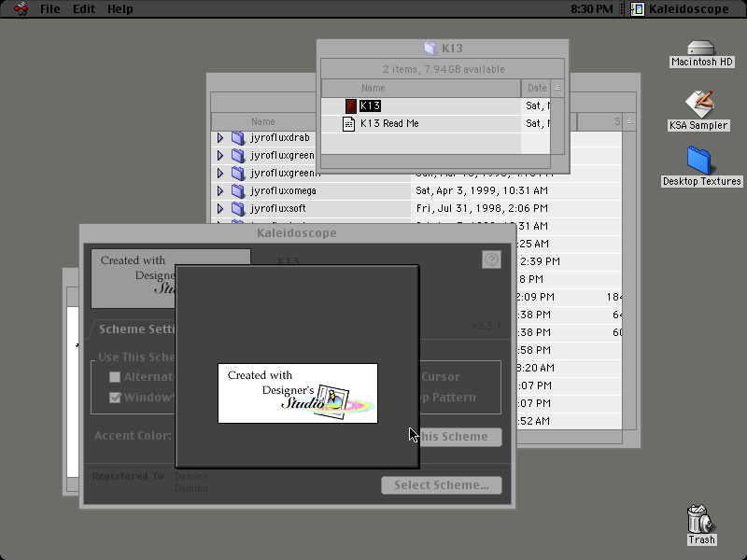Toggle the checked Window option in Kaleidoscope
Screen dimensions: 747x560
tap(115, 398)
